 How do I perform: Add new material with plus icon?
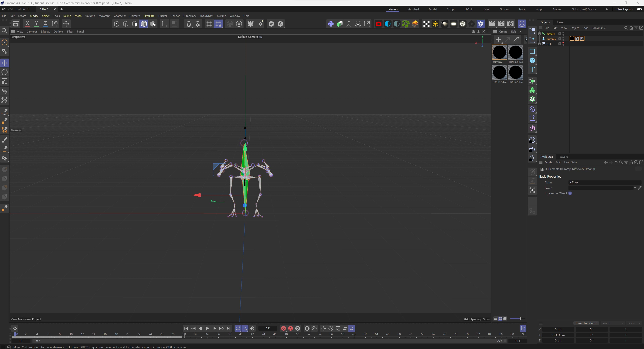tap(498, 39)
